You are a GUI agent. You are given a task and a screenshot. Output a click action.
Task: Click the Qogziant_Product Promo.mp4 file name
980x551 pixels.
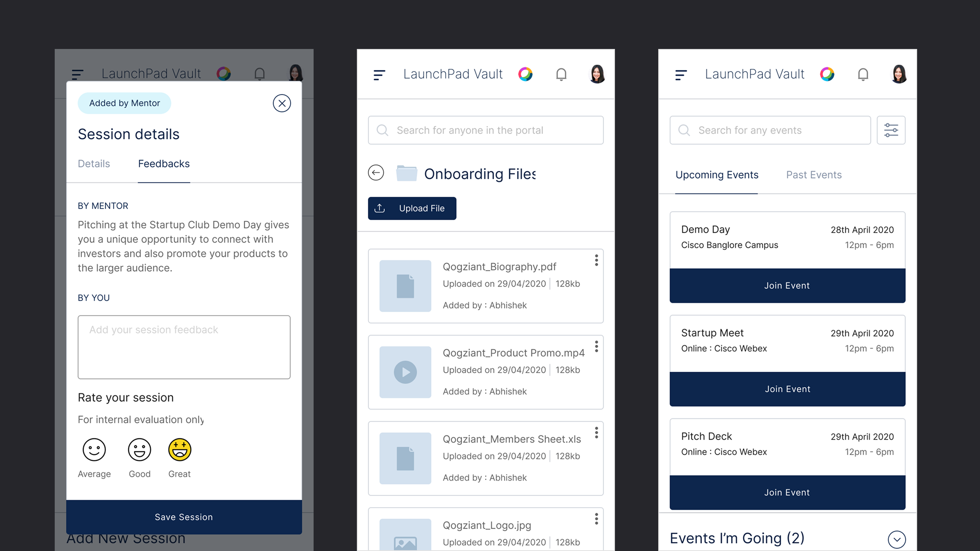pos(514,353)
